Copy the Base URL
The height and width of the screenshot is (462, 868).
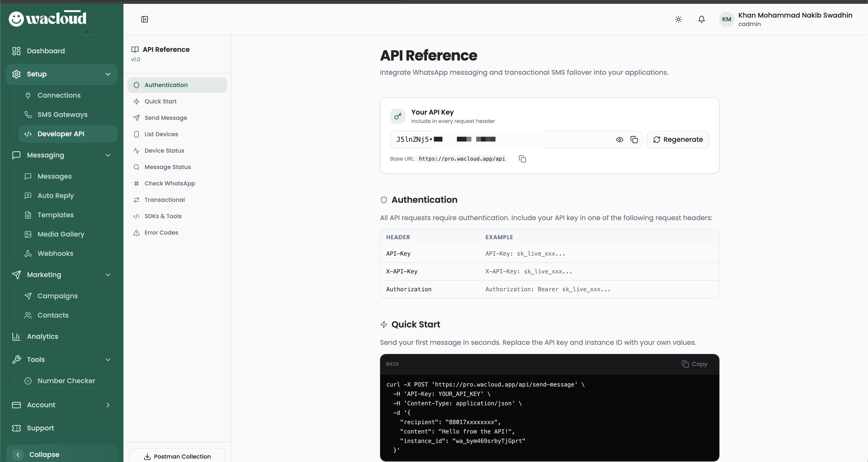coord(522,159)
